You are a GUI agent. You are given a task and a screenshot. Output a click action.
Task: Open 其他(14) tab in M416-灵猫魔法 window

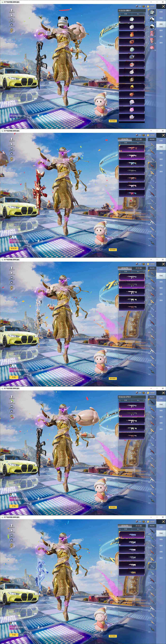(x=139, y=268)
